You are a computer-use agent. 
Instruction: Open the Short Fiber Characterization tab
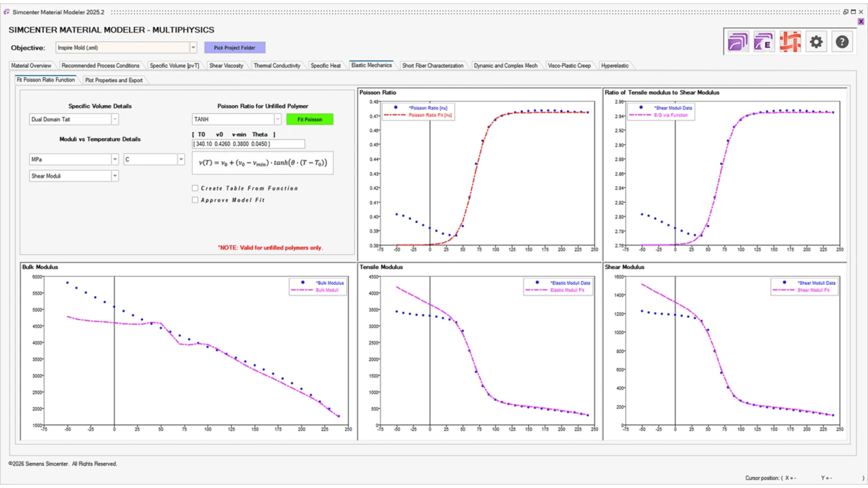[433, 66]
